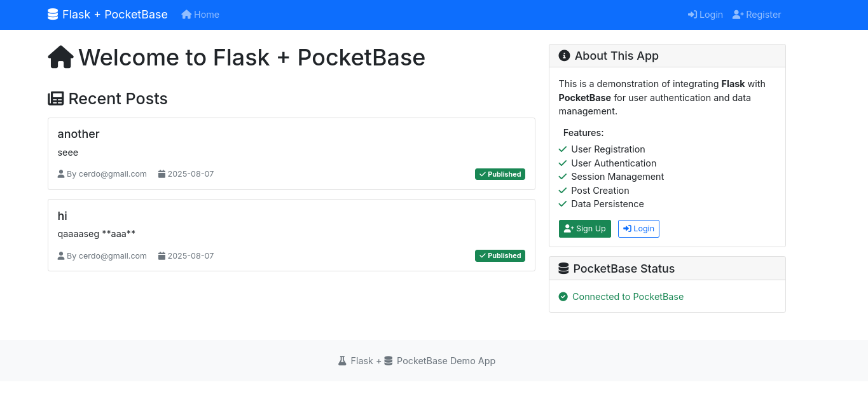868x394 pixels.
Task: Click Published badge on the "another" post
Action: click(500, 174)
